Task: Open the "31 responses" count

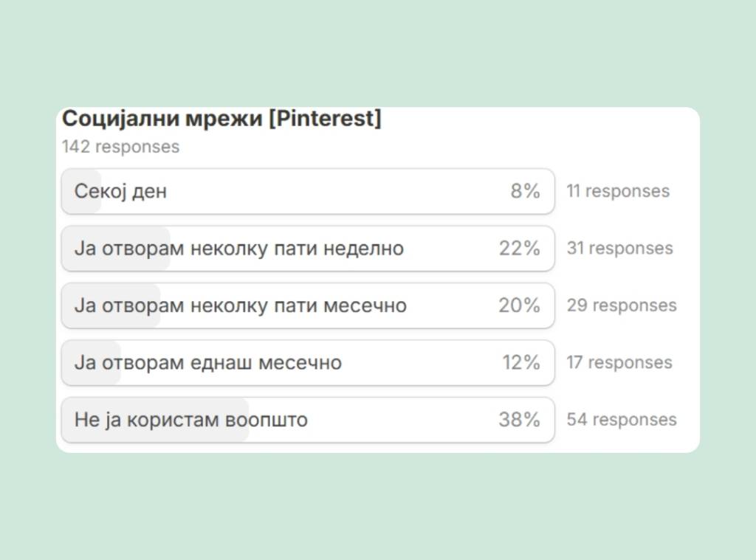Action: pos(619,249)
